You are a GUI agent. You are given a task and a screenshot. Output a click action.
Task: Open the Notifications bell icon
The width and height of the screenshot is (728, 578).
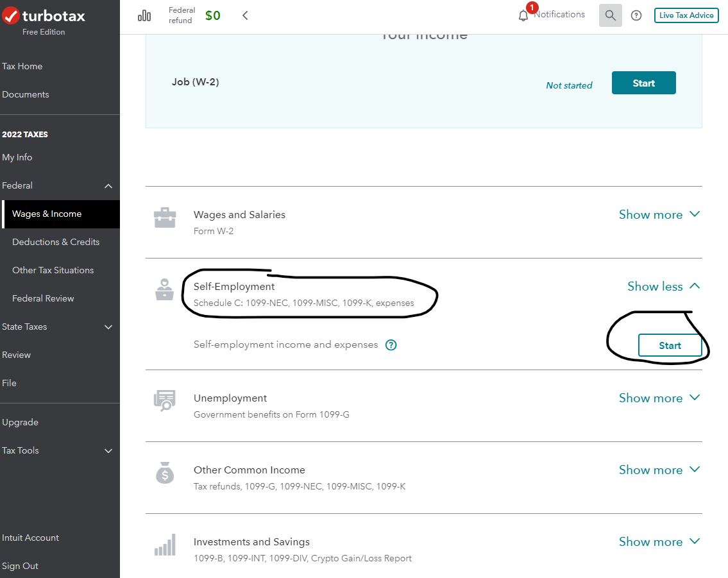(523, 15)
